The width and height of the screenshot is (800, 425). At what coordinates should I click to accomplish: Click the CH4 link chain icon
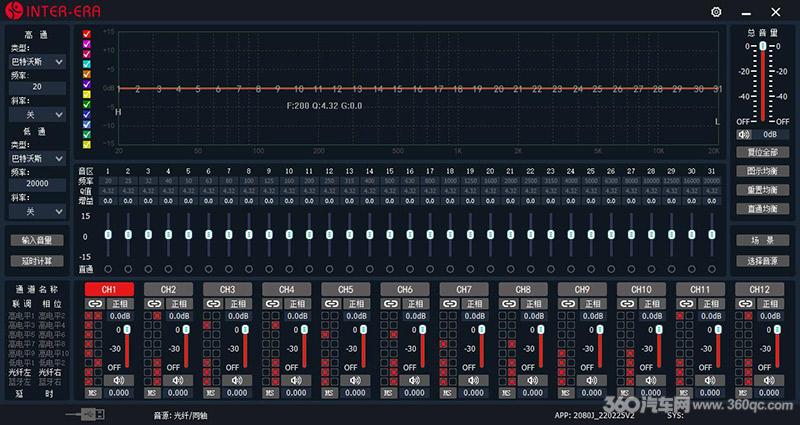click(272, 304)
